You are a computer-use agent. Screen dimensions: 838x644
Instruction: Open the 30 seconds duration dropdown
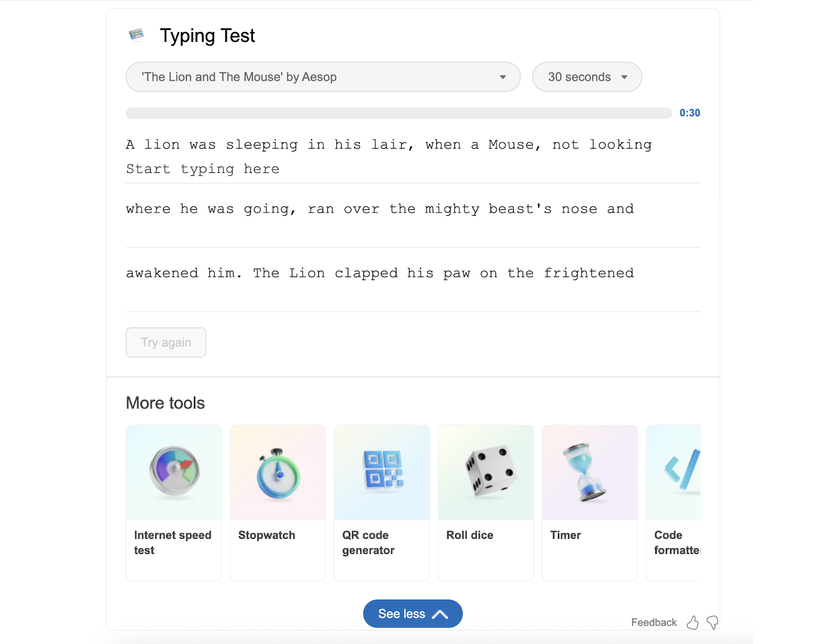587,77
